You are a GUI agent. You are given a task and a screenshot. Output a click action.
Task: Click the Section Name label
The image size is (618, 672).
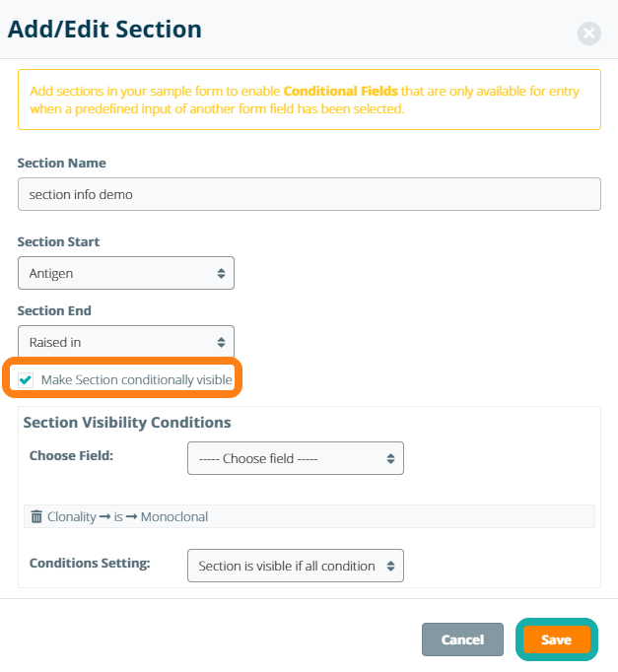click(62, 163)
